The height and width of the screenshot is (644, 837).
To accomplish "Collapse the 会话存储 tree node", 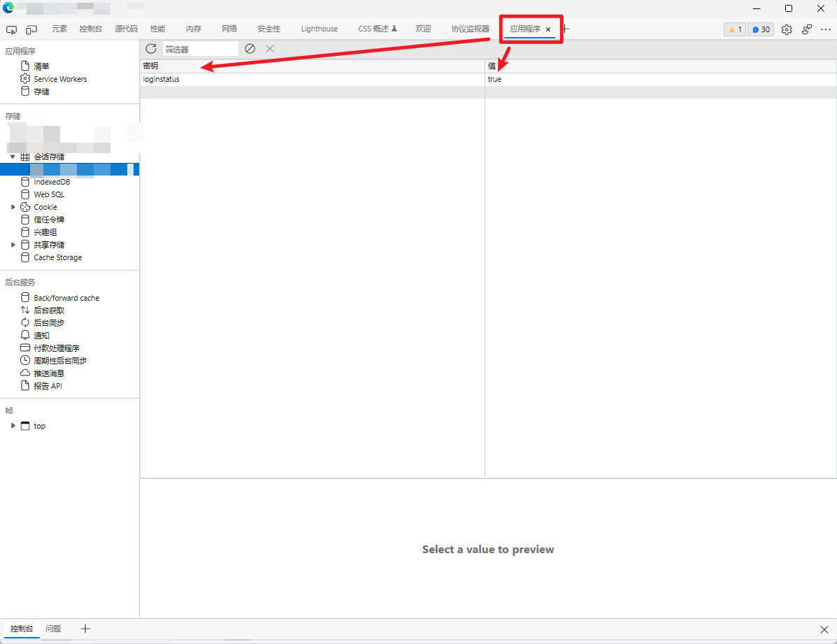I will click(13, 157).
